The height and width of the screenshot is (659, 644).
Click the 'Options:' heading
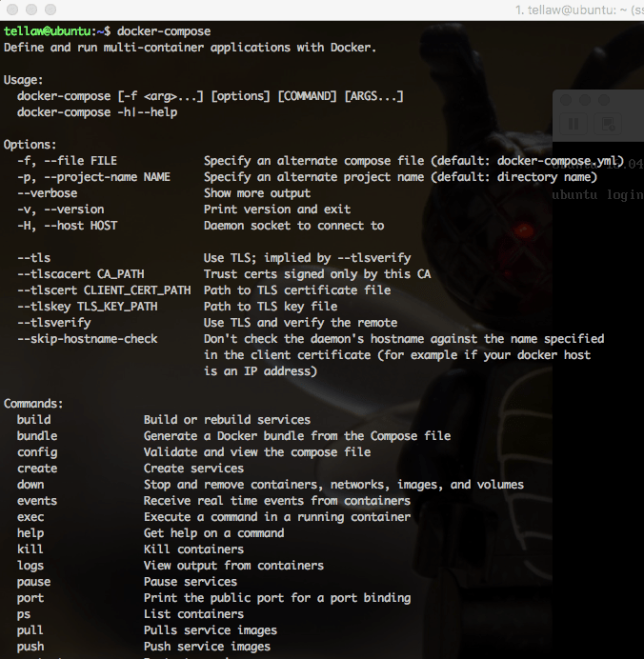30,145
